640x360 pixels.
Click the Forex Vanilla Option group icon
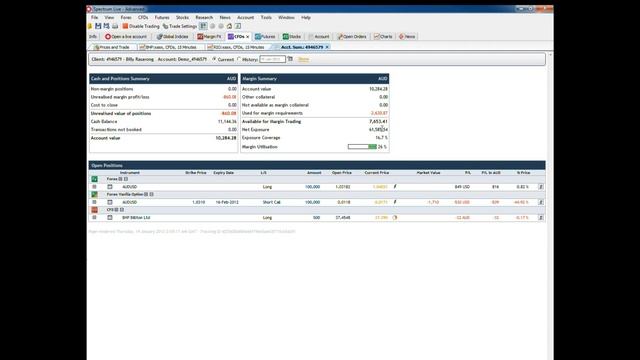[95, 194]
